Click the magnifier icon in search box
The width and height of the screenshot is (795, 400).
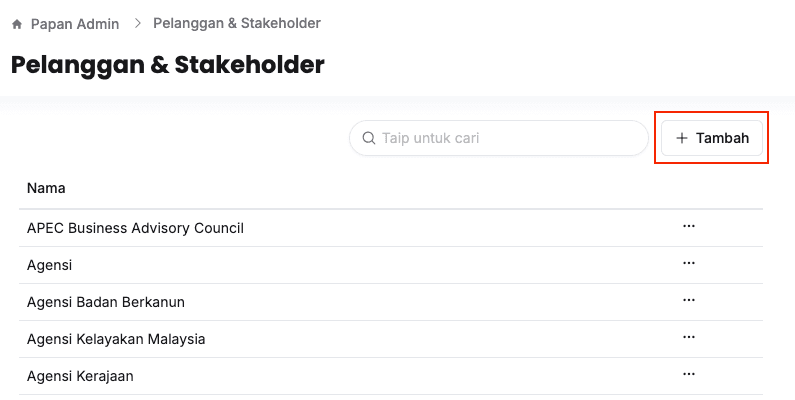click(368, 138)
